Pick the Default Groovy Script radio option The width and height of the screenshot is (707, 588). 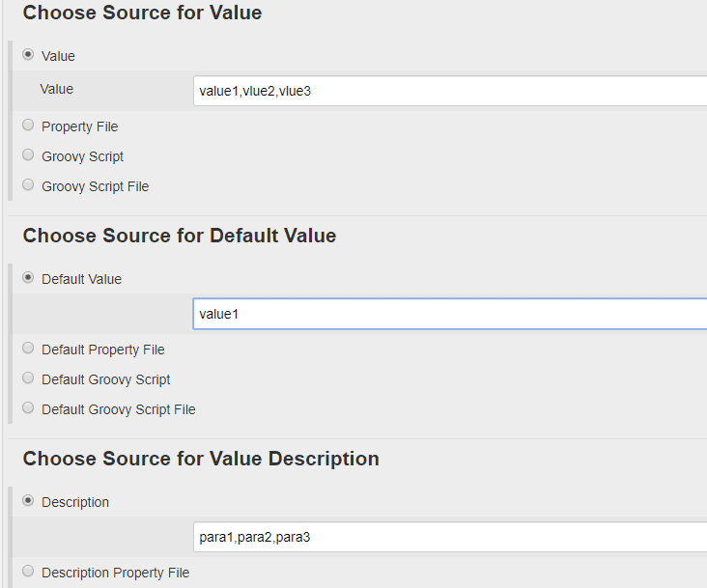[x=28, y=378]
